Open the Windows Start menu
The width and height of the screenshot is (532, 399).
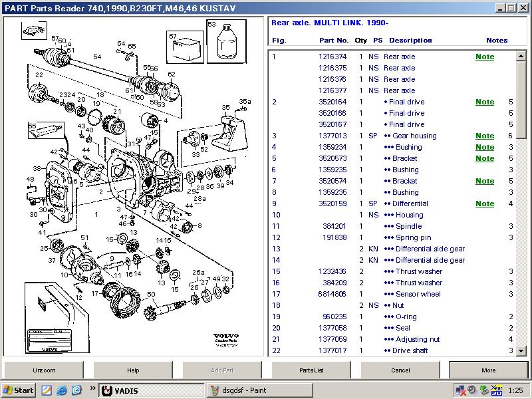tap(19, 390)
